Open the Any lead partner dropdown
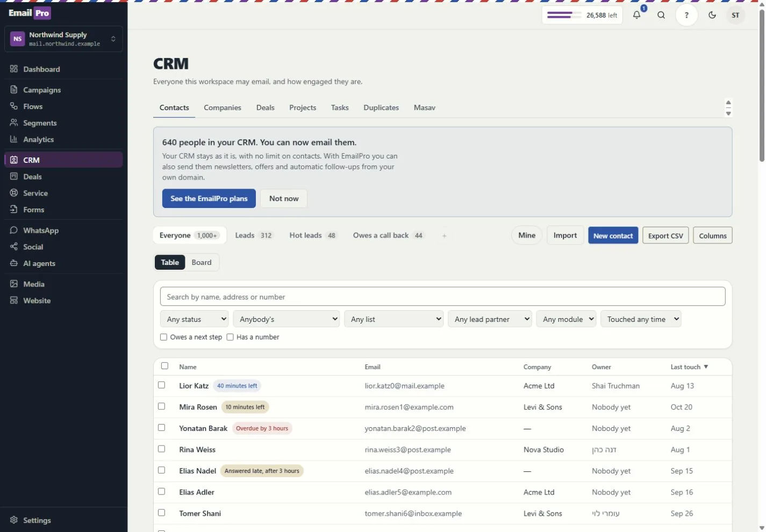Image resolution: width=766 pixels, height=532 pixels. 490,319
